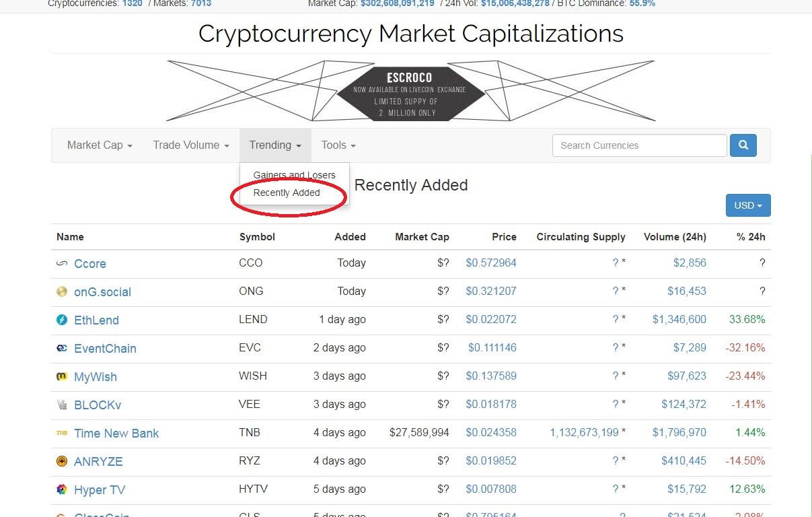This screenshot has width=812, height=517.
Task: Click the MyWish coin logo icon
Action: (x=62, y=376)
